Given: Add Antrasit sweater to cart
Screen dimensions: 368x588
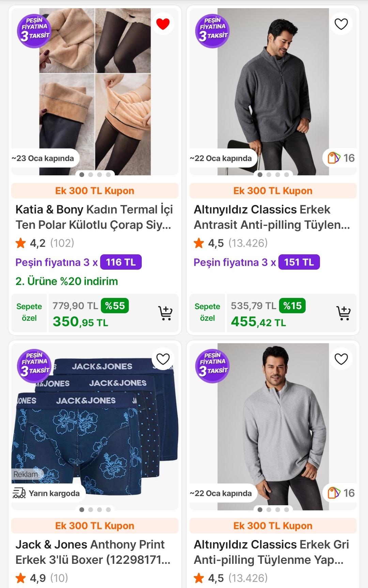Looking at the screenshot, I should tap(343, 313).
